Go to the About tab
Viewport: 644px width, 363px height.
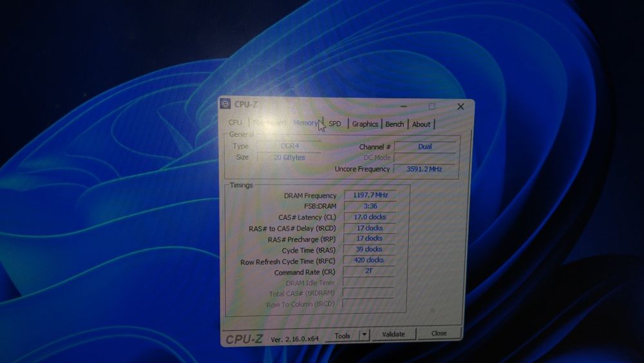pyautogui.click(x=421, y=124)
